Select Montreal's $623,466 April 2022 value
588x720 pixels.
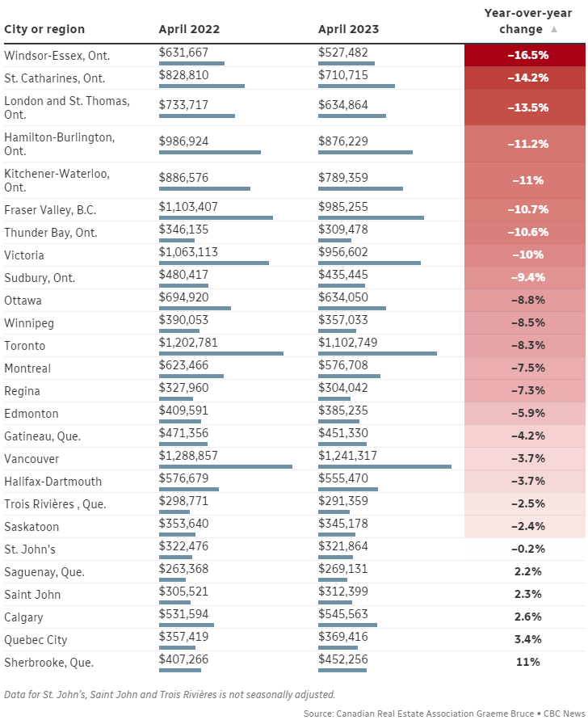(183, 365)
